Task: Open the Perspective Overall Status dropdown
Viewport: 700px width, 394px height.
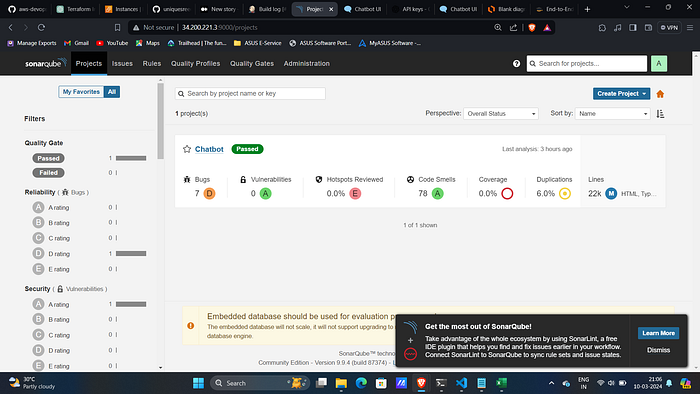Action: 501,114
